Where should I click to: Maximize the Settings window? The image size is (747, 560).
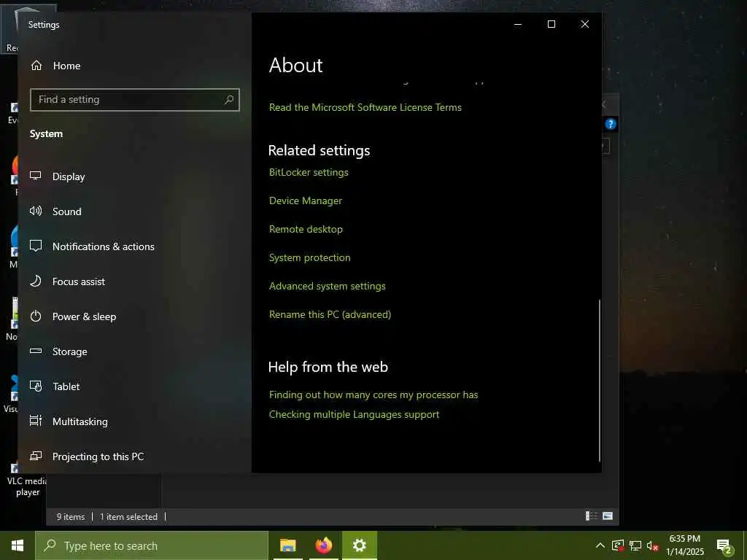[551, 24]
